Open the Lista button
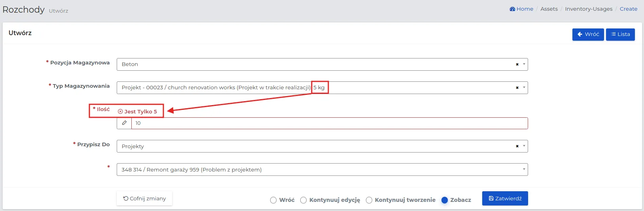Viewport: 644px width, 211px height. [x=620, y=34]
